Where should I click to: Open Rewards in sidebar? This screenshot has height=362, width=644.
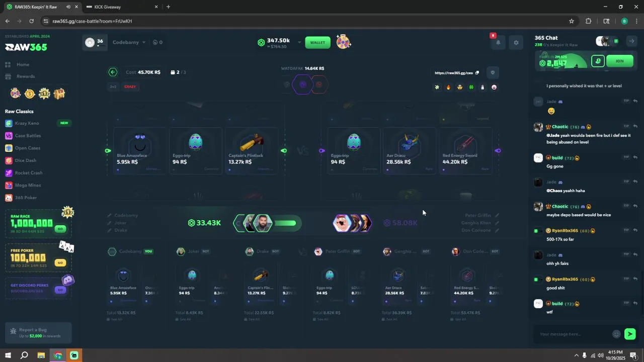coord(25,76)
